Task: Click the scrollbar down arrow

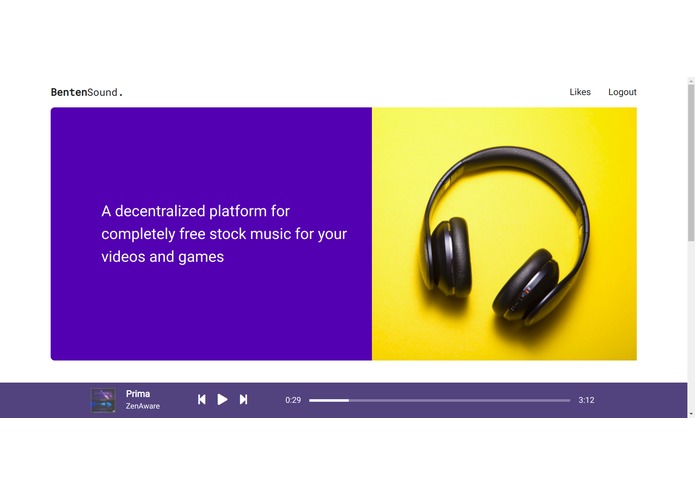Action: click(691, 414)
